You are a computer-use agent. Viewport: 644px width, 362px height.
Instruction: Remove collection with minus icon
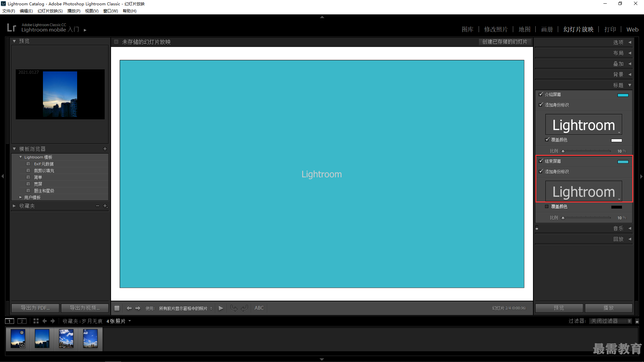(98, 206)
